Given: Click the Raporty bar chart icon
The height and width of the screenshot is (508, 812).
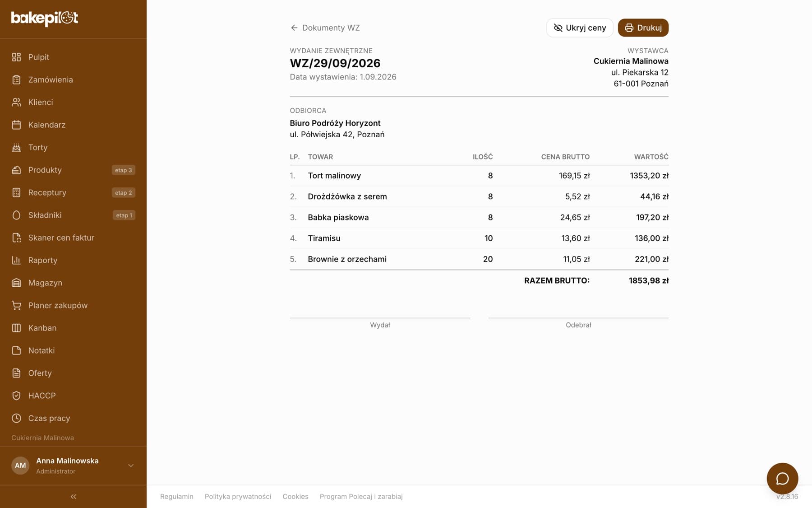Looking at the screenshot, I should pyautogui.click(x=16, y=260).
